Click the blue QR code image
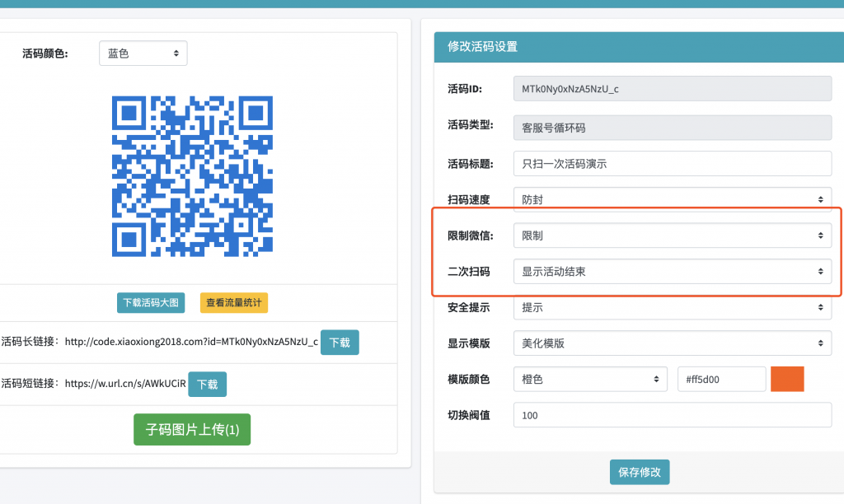 (192, 176)
